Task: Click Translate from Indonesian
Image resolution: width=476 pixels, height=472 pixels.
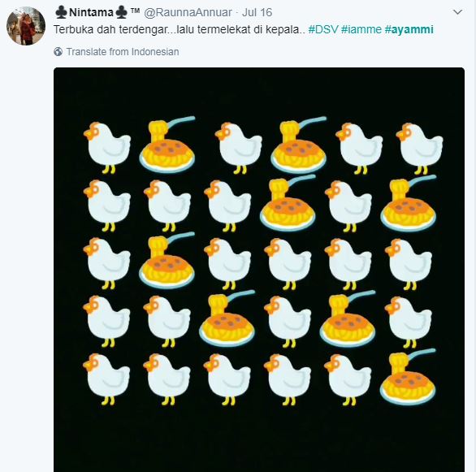Action: pyautogui.click(x=123, y=52)
